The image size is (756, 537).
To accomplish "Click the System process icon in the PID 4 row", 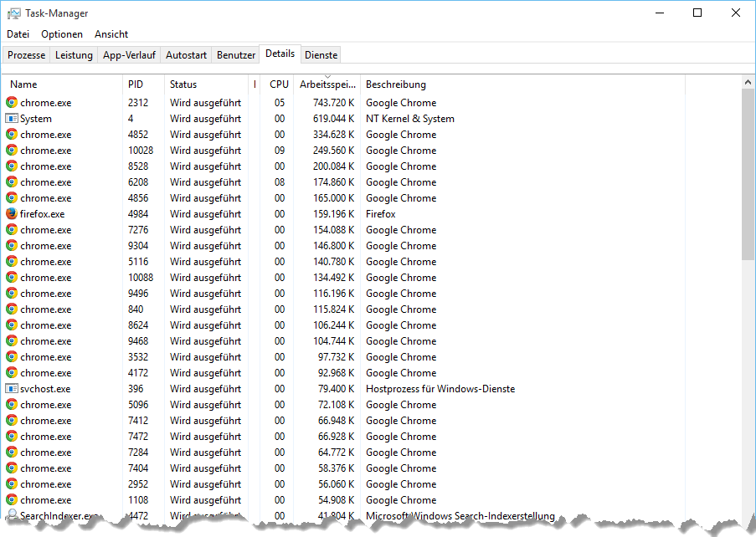I will point(12,118).
